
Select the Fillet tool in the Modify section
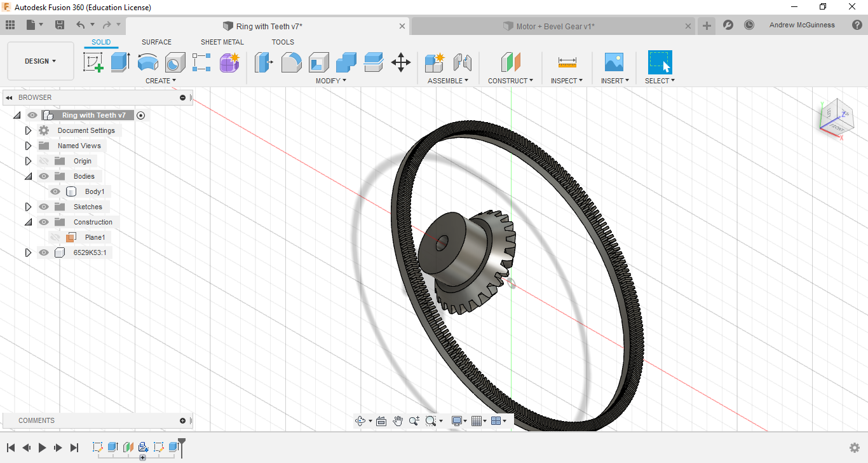click(x=291, y=62)
